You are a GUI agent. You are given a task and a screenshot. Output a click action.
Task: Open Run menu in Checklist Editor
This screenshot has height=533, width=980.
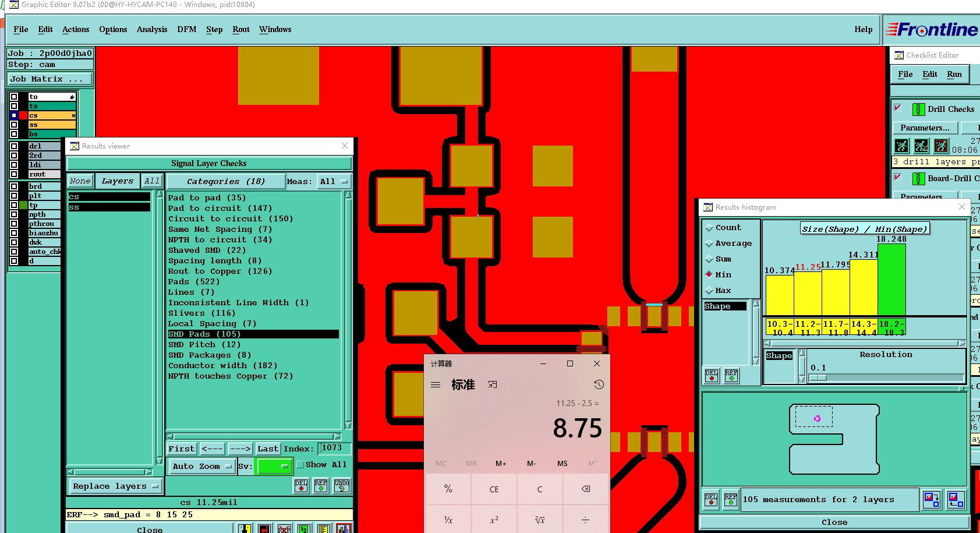954,75
